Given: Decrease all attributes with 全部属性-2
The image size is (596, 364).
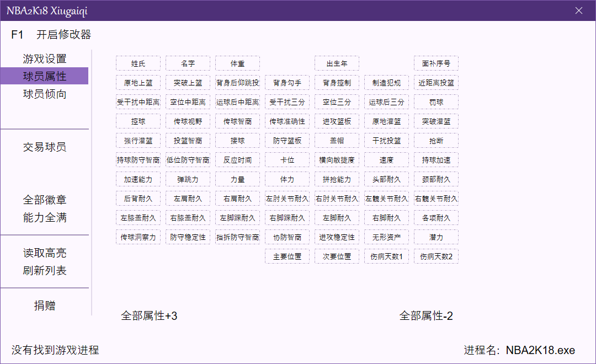Looking at the screenshot, I should click(x=426, y=316).
